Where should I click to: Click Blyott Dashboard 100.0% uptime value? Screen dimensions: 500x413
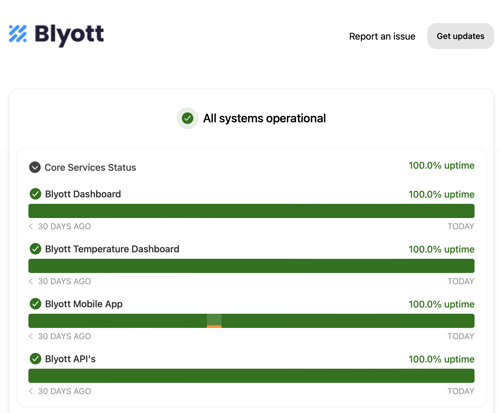point(441,194)
